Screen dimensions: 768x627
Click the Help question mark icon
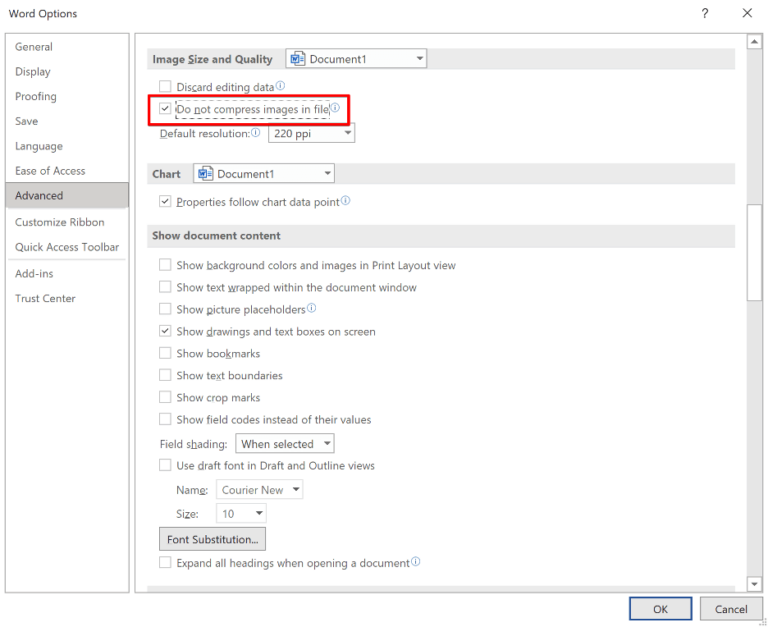point(705,13)
